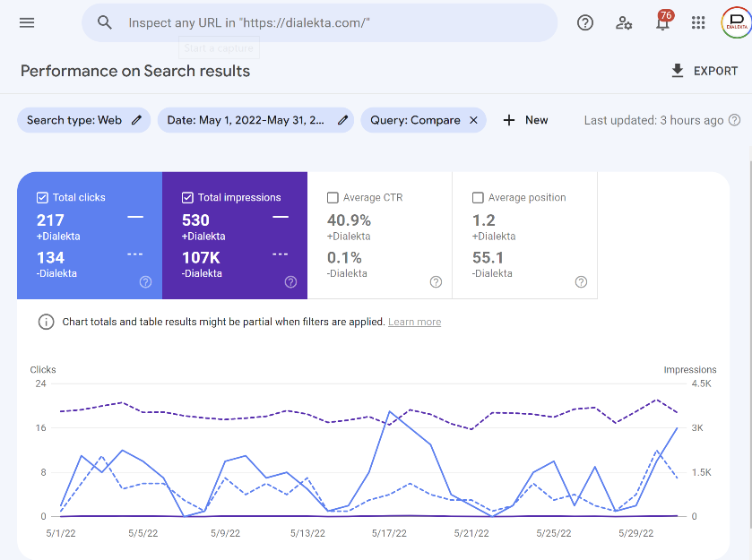Open users and settings management icon
This screenshot has width=752, height=560.
[624, 22]
